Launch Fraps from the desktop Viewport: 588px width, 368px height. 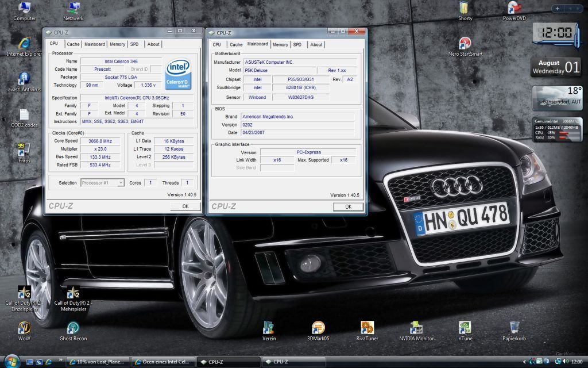pyautogui.click(x=24, y=153)
